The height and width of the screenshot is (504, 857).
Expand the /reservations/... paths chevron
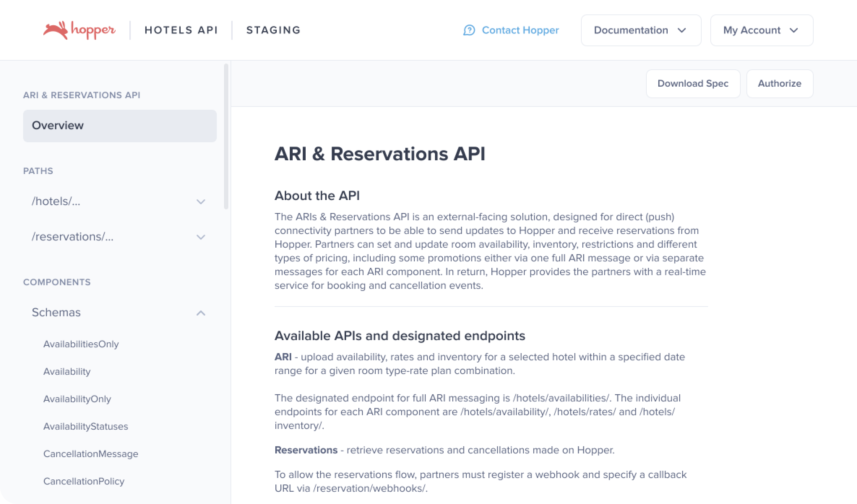coord(201,237)
